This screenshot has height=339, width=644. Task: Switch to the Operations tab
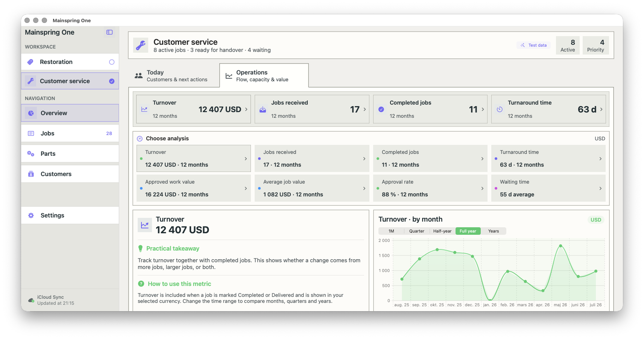(x=264, y=76)
